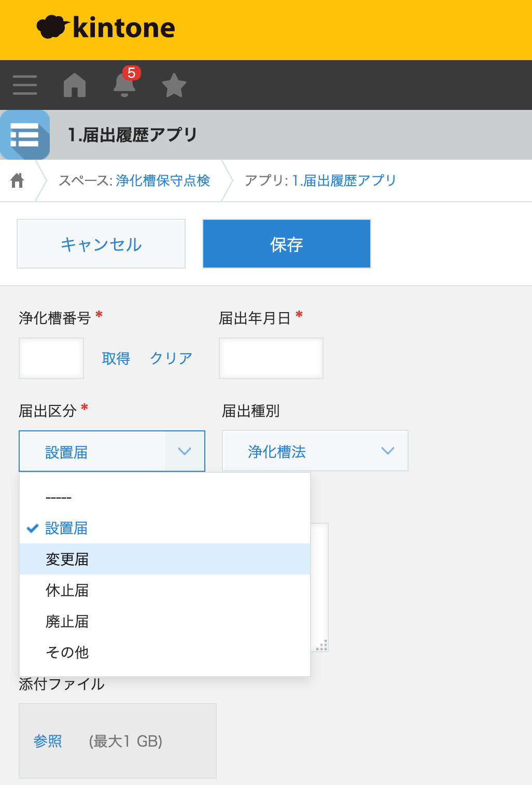Click the 届出年月日 date field

tap(271, 358)
